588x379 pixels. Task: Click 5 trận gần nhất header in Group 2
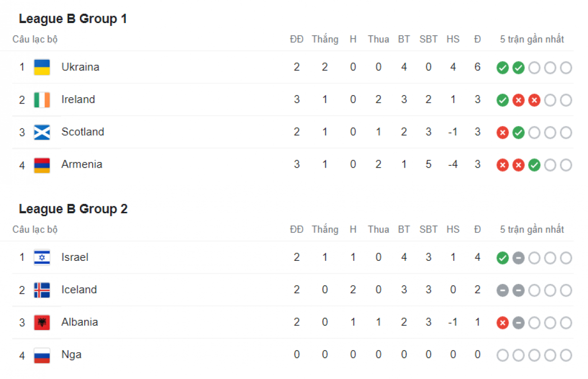click(x=532, y=229)
